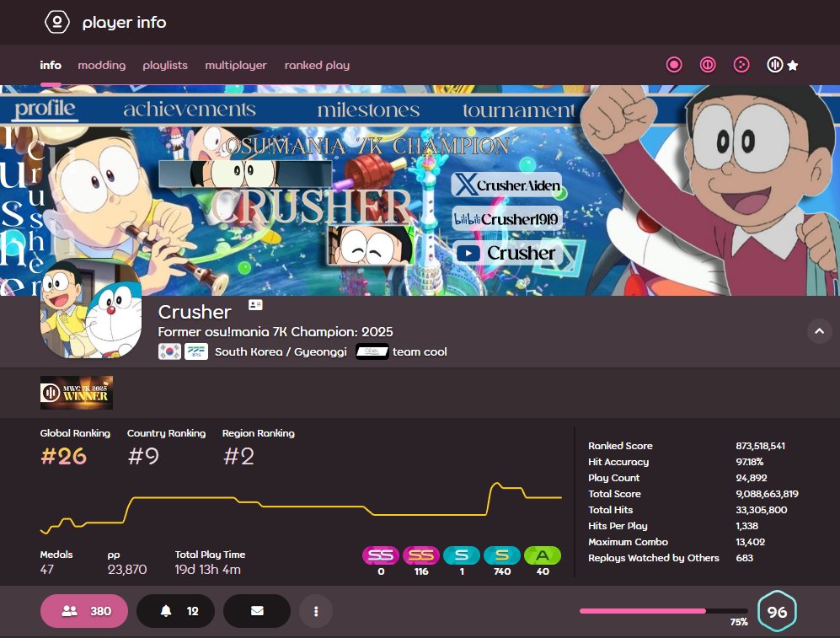Click the Nobita and Doraemon avatar picture

tap(91, 308)
